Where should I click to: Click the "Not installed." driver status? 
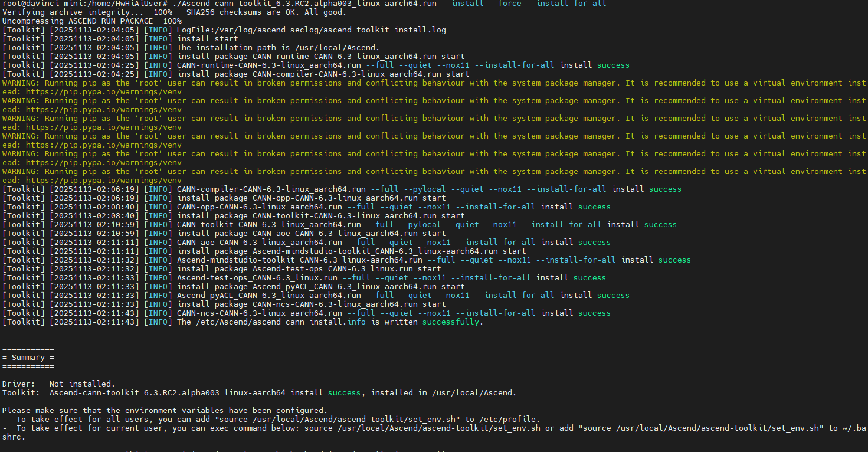(82, 384)
